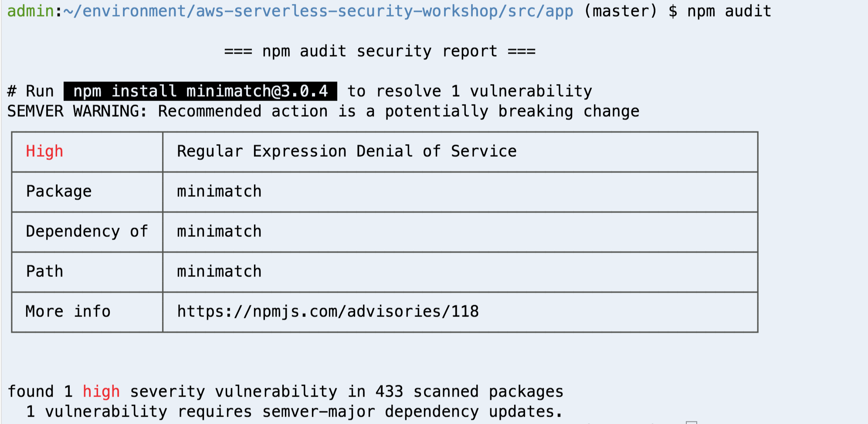Select the Package row label

click(59, 192)
